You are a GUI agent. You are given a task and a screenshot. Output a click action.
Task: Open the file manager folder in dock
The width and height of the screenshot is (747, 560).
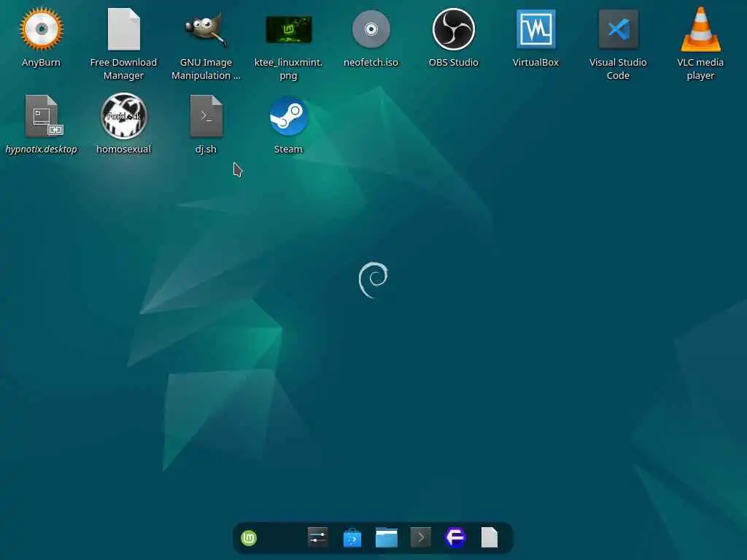(x=387, y=537)
